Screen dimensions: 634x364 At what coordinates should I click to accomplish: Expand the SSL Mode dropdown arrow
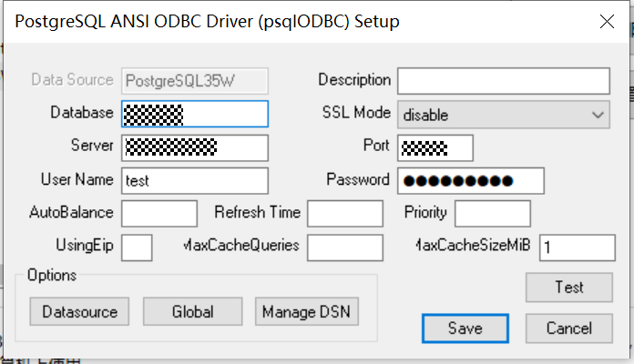598,116
